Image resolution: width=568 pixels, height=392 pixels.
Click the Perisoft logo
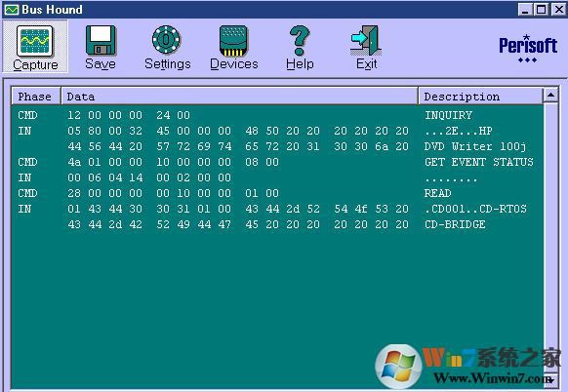528,49
